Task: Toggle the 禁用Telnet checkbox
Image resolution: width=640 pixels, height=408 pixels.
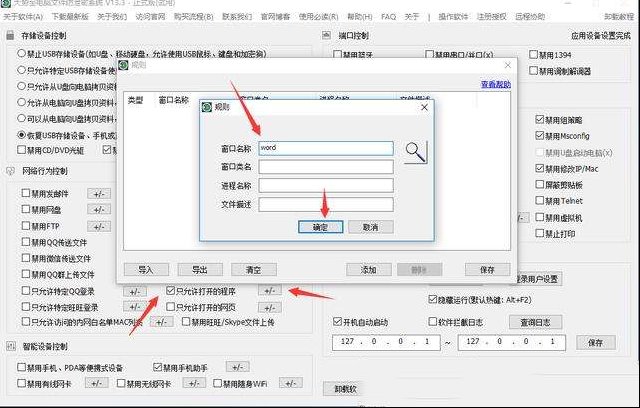Action: (540, 200)
